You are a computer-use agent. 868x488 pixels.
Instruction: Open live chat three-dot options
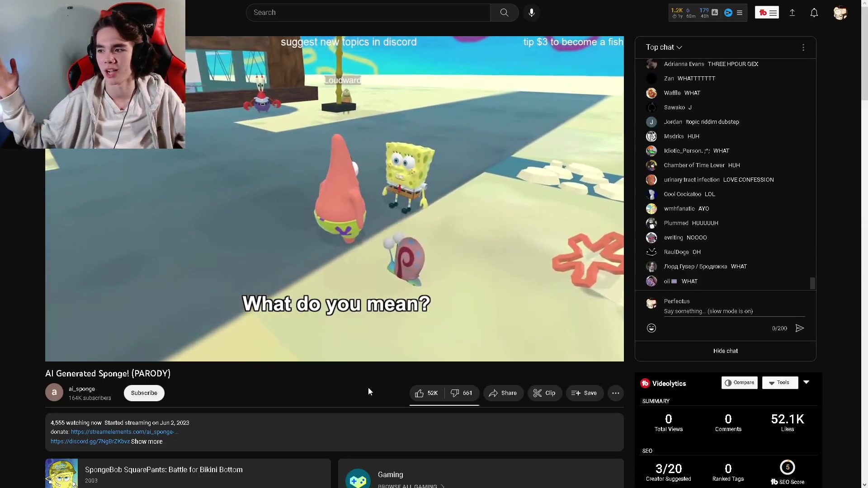coord(803,47)
